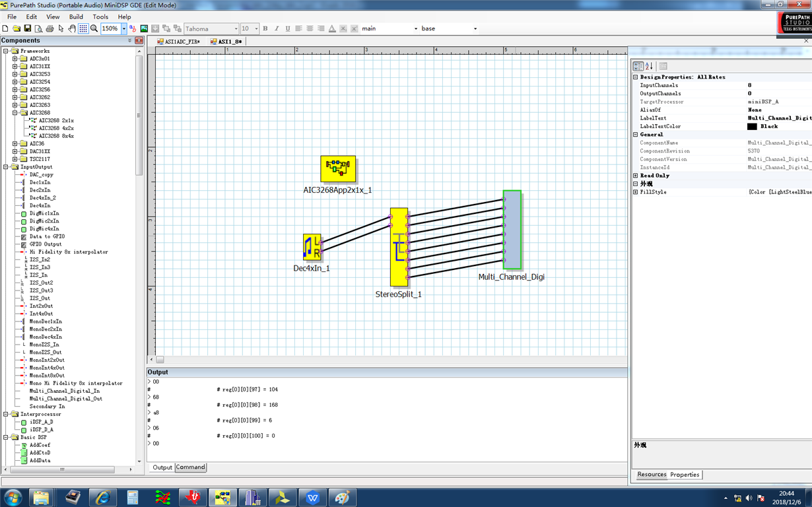Click the Open folder toolbar icon

[17, 29]
